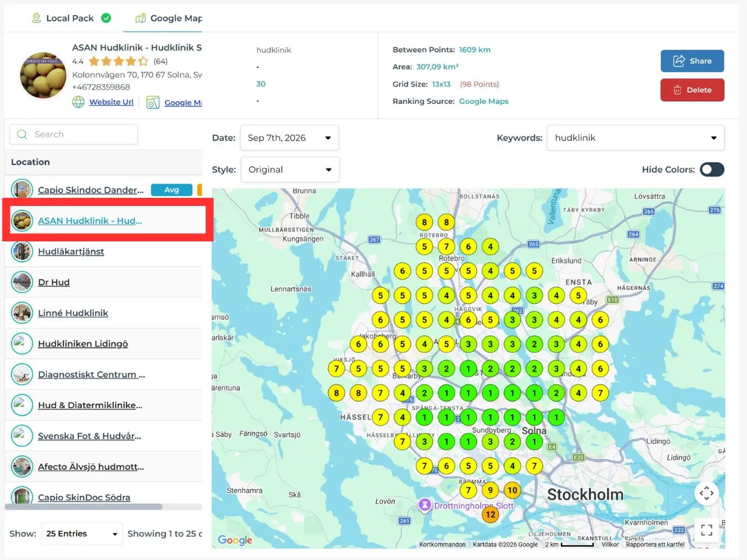The width and height of the screenshot is (747, 560).
Task: Click the ASAN Hudklinik profile photo
Action: [43, 75]
